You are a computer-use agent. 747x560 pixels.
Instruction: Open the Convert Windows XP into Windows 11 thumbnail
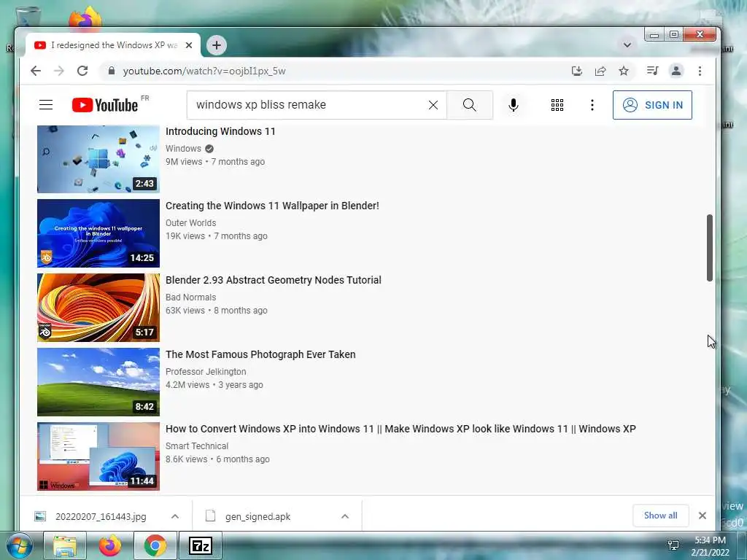[x=98, y=456]
